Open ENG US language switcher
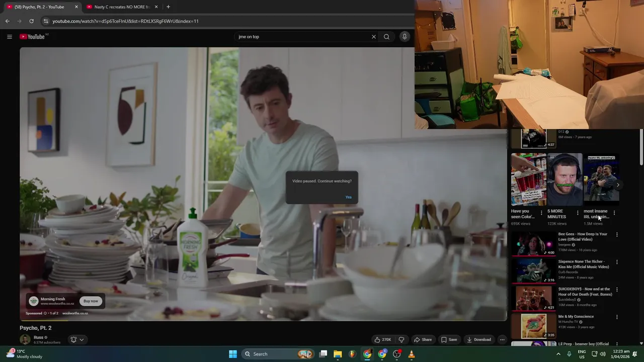644x362 pixels. (x=582, y=354)
